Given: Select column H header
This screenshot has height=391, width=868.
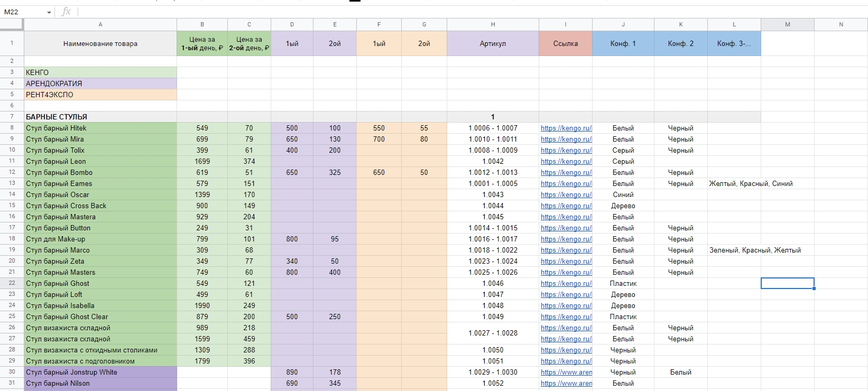Looking at the screenshot, I should 493,24.
